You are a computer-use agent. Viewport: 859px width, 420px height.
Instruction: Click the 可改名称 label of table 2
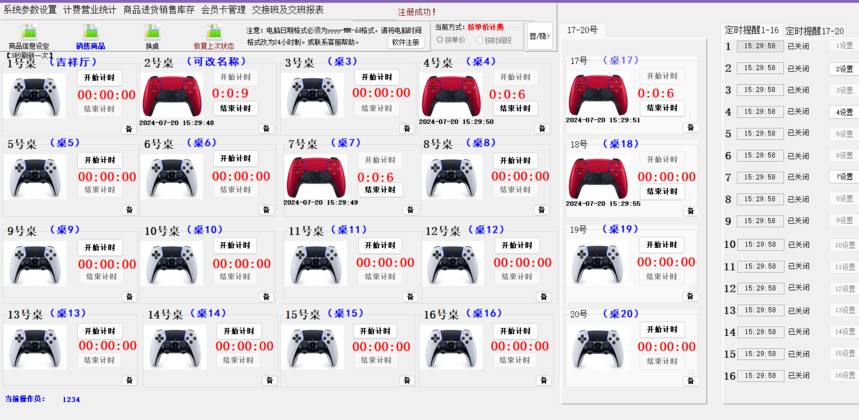click(216, 61)
